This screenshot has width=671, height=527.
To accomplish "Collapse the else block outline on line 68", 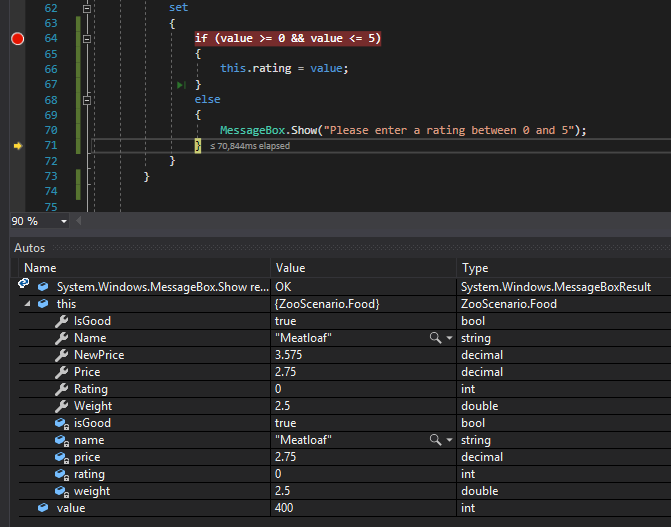I will (87, 100).
